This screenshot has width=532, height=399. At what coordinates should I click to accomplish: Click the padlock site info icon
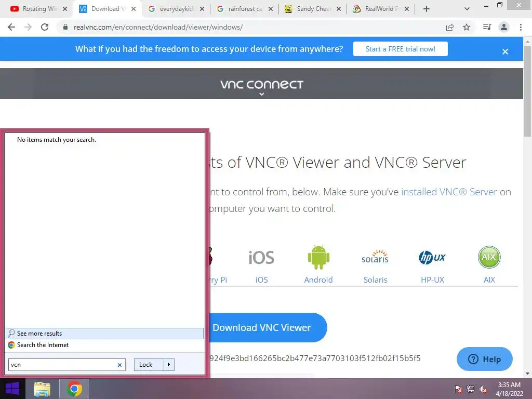pyautogui.click(x=65, y=27)
